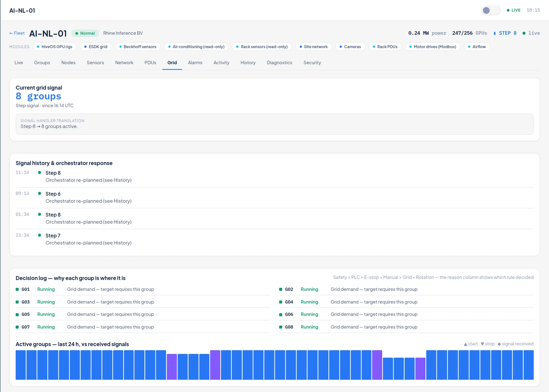
Task: Click the 247/256 GPUs readout
Action: click(x=469, y=33)
